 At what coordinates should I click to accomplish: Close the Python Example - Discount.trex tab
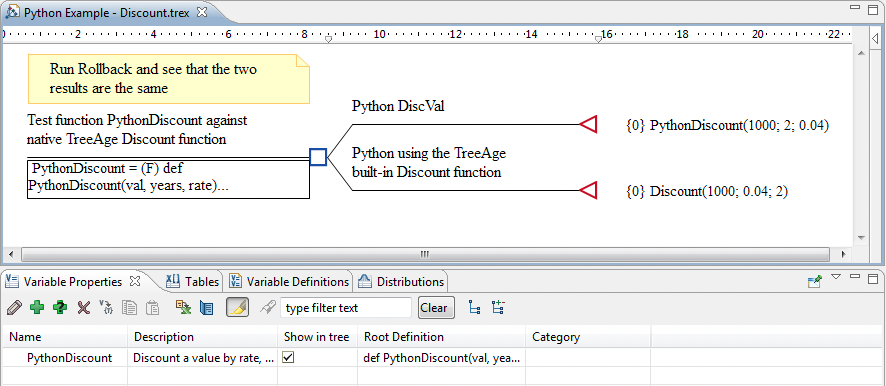pos(202,11)
